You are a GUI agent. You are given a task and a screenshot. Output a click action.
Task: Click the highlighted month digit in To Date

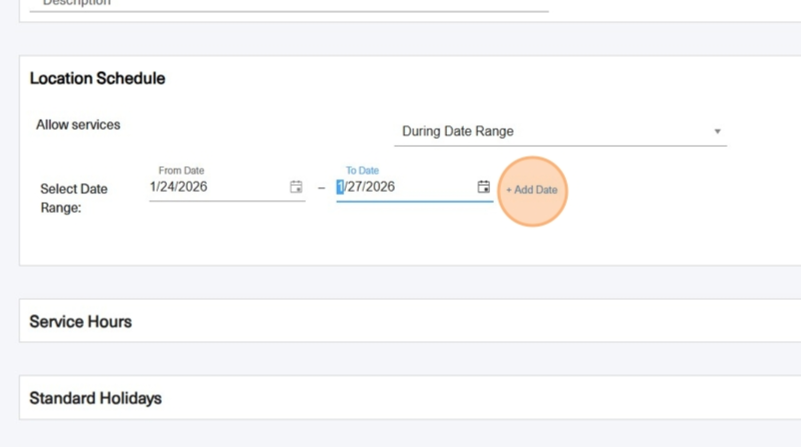(340, 187)
